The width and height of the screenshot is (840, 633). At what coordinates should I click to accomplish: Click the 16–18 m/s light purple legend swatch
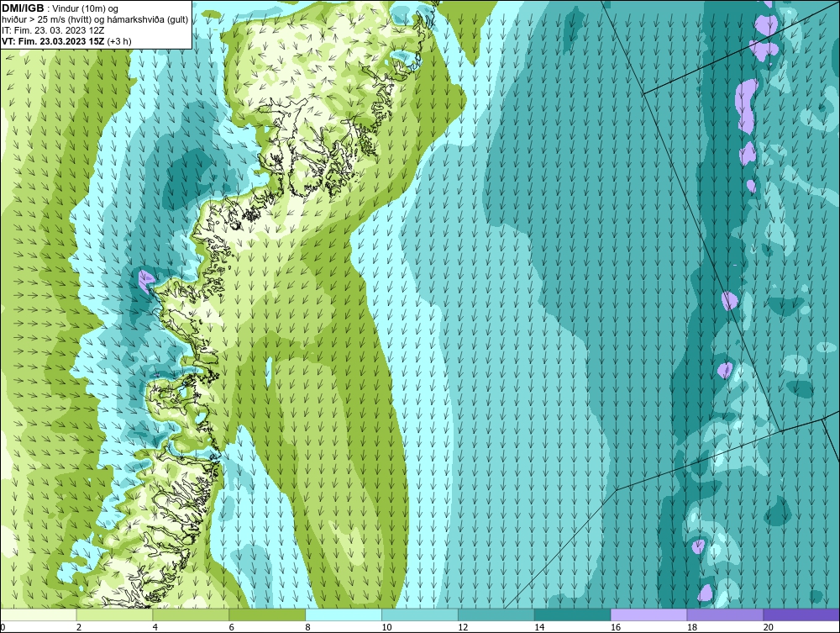648,615
